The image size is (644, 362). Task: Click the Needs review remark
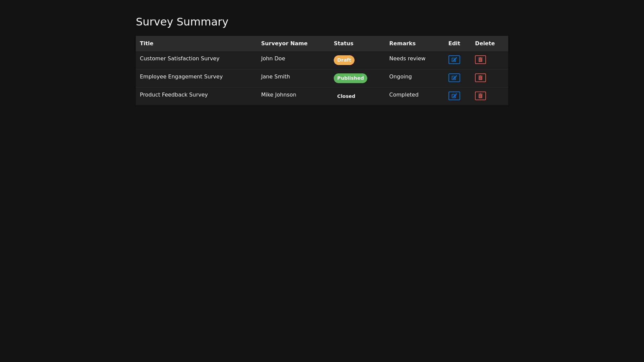coord(407,59)
